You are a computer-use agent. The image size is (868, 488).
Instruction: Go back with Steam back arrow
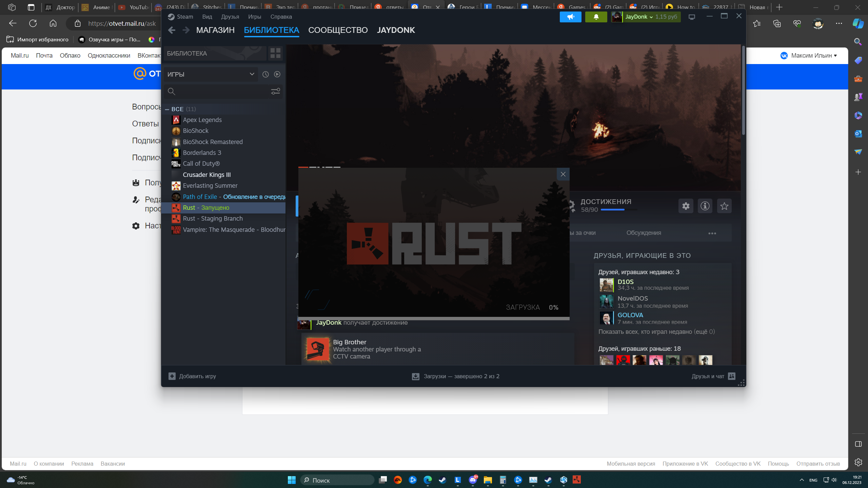point(172,30)
